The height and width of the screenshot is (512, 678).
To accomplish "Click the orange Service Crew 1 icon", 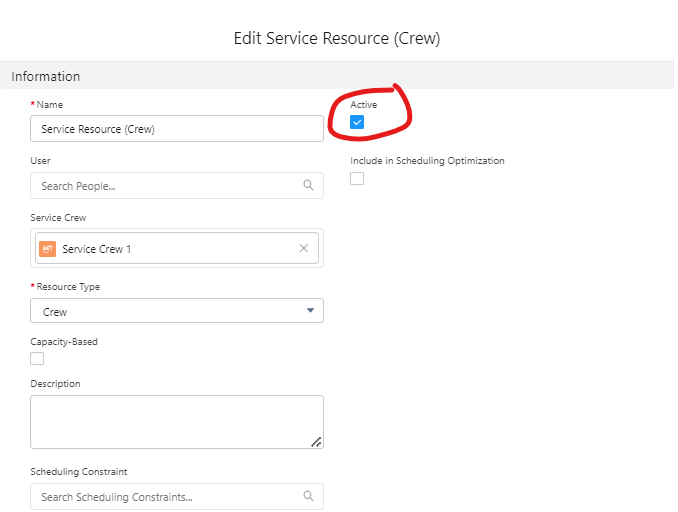I will click(47, 249).
